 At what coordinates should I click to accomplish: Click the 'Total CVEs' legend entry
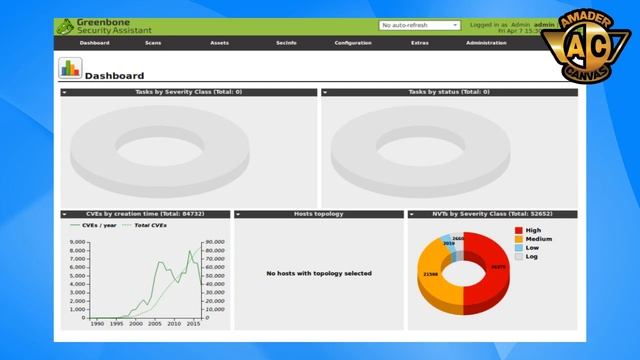pyautogui.click(x=144, y=225)
